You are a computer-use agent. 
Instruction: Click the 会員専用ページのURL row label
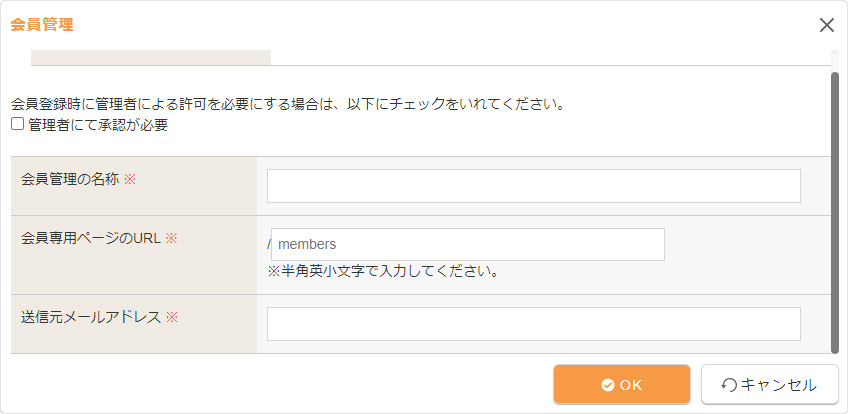click(91, 238)
